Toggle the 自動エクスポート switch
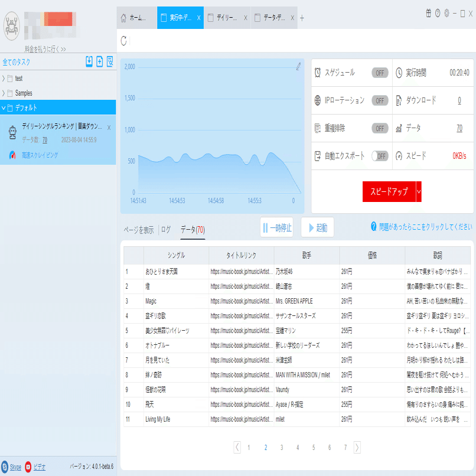The height and width of the screenshot is (476, 476). click(380, 156)
